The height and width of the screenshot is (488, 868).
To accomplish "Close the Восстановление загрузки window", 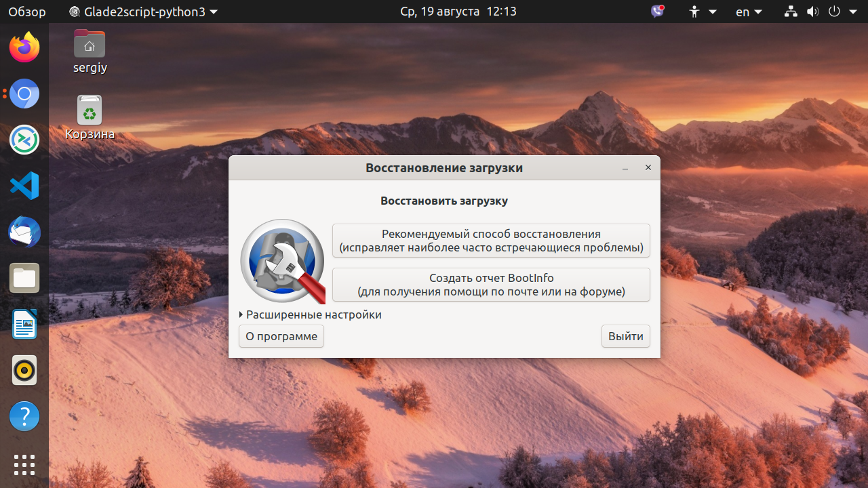I will click(x=648, y=168).
